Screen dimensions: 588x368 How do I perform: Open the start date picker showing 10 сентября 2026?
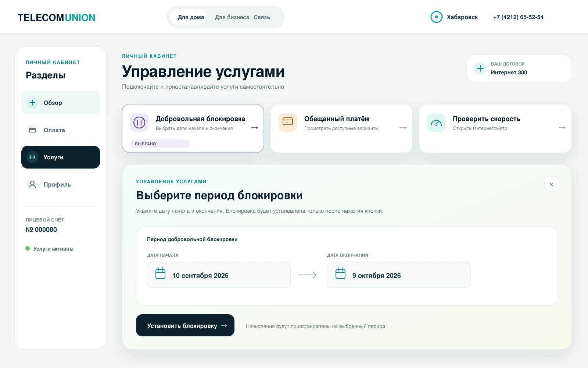click(x=219, y=275)
